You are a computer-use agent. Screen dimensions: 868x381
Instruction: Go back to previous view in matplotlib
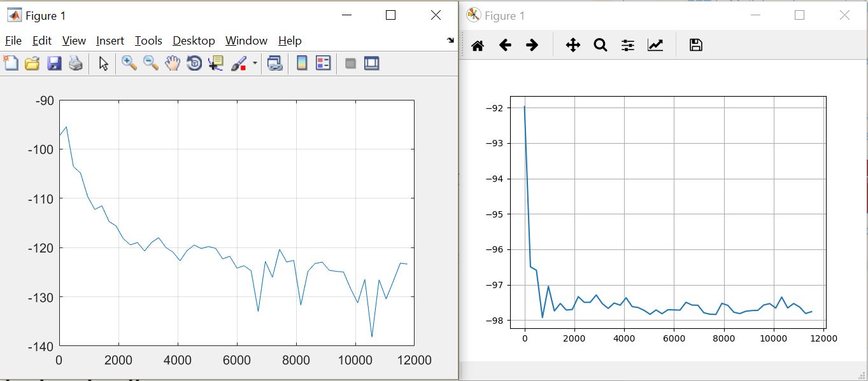click(x=505, y=45)
